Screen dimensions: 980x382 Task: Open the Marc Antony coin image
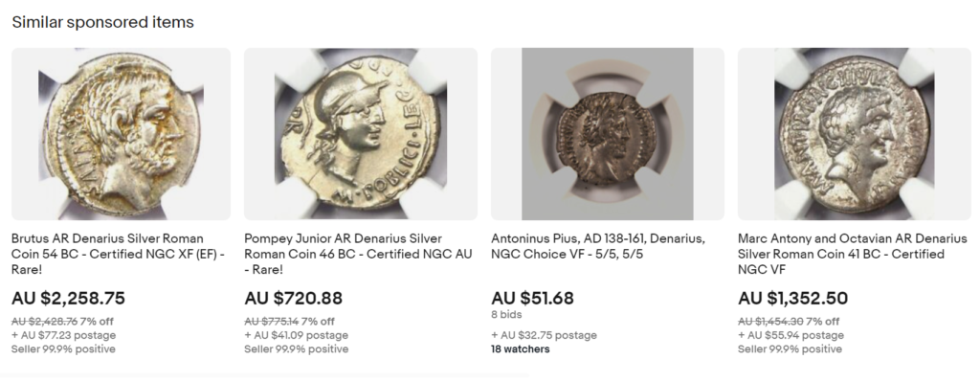[855, 134]
